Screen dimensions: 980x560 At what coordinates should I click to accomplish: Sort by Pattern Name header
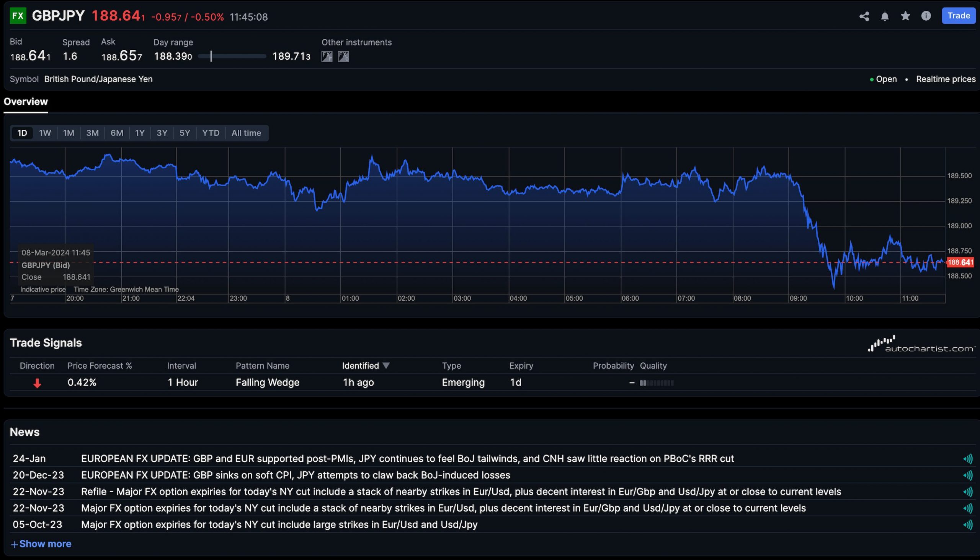(263, 366)
